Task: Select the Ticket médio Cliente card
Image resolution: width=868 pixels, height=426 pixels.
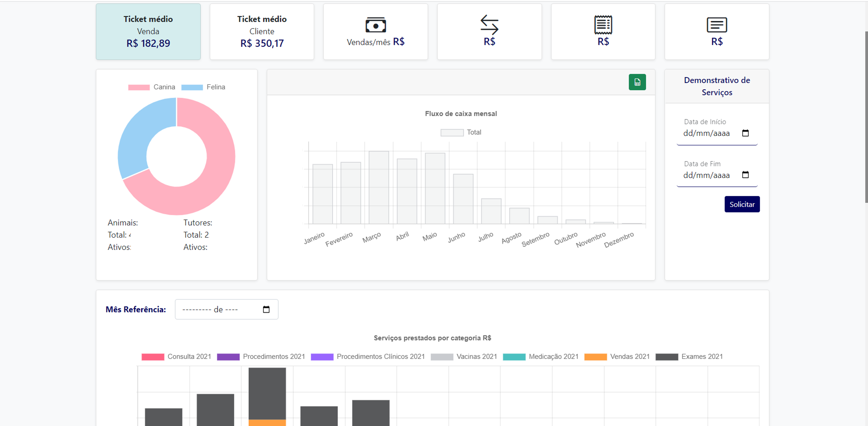Action: (x=262, y=32)
